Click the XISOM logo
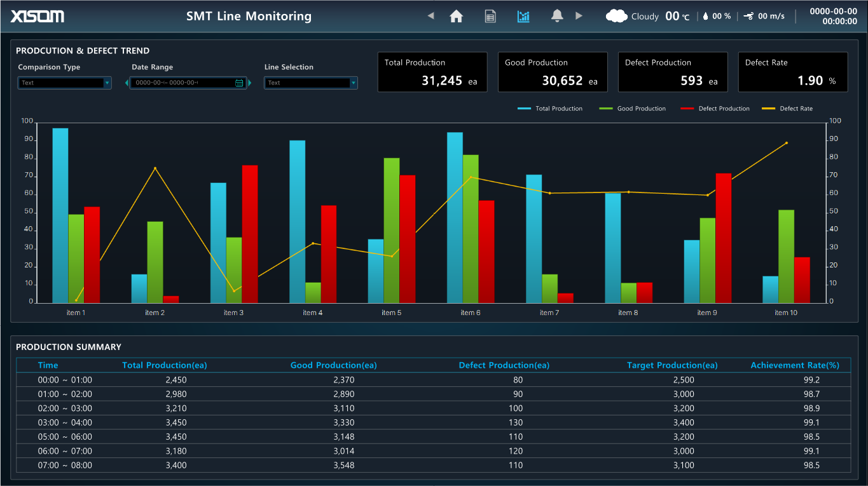868x486 pixels. click(38, 17)
